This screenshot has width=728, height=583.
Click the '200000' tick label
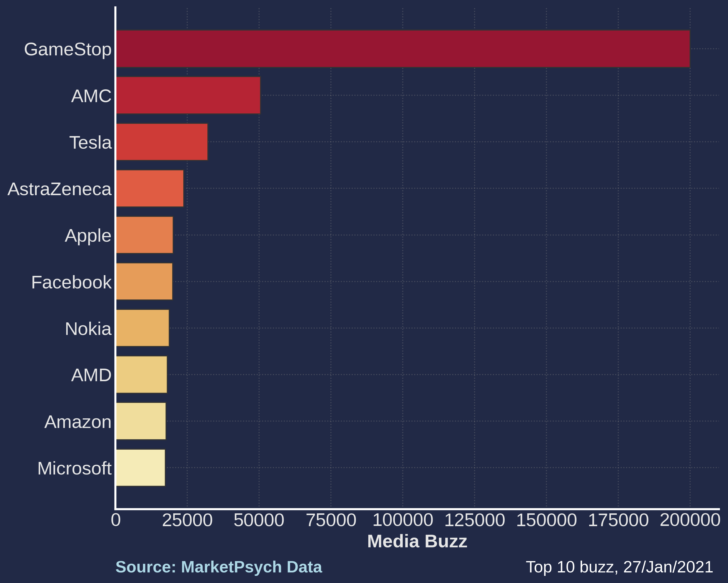click(x=690, y=520)
